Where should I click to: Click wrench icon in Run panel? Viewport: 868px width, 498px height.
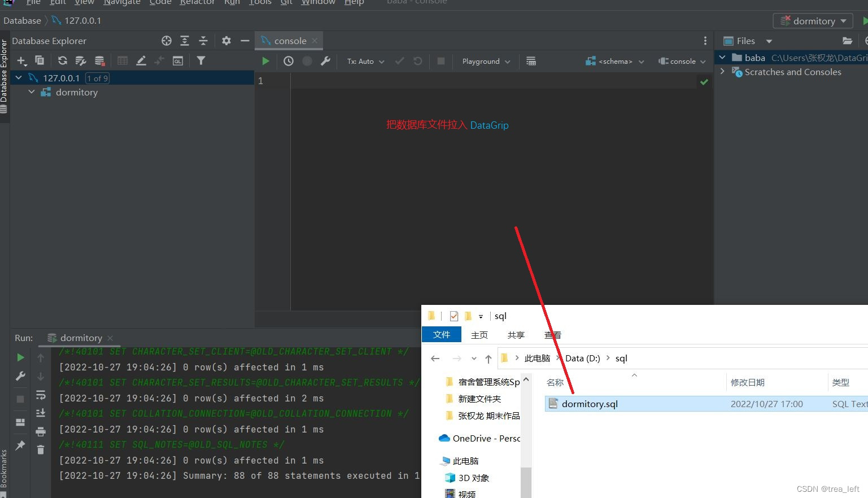coord(20,376)
